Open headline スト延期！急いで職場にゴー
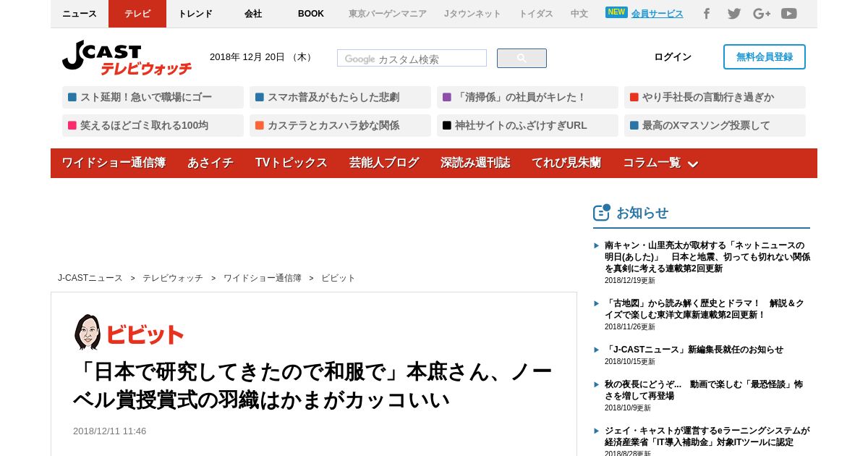 click(153, 97)
